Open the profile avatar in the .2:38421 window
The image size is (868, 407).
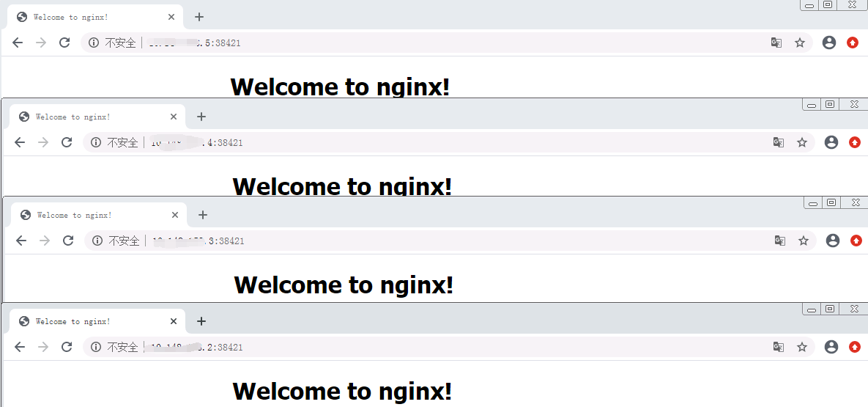coord(831,347)
